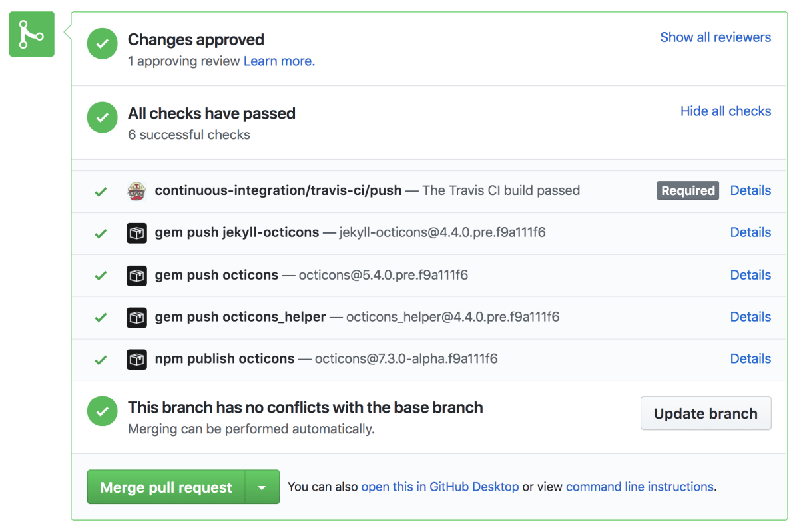
Task: View Details for gem push jekyll-octicons
Action: click(x=750, y=232)
